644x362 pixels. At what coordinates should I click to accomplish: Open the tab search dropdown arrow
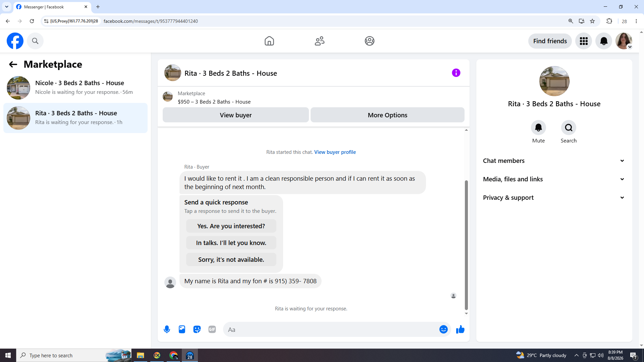pos(7,7)
